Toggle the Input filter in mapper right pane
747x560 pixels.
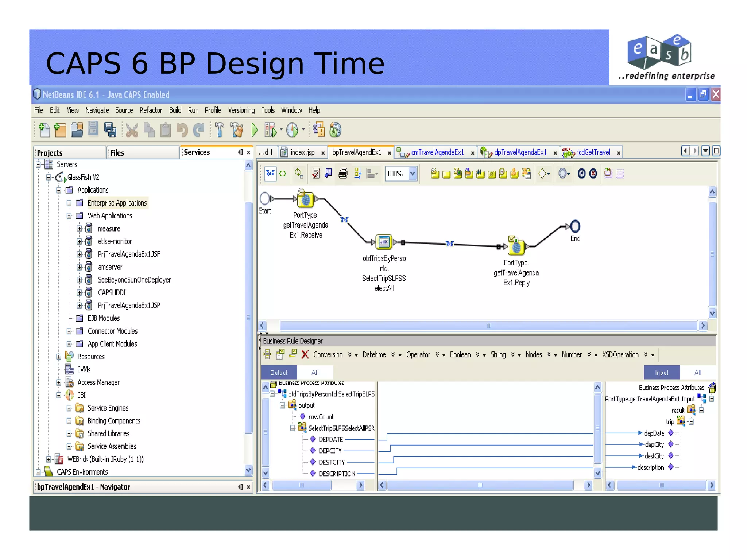click(x=661, y=373)
